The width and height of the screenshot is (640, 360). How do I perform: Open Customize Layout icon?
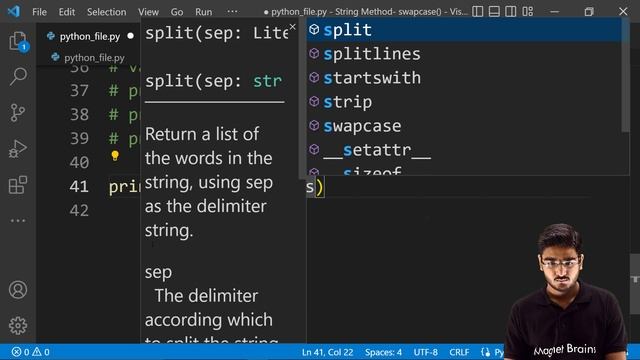(x=528, y=11)
